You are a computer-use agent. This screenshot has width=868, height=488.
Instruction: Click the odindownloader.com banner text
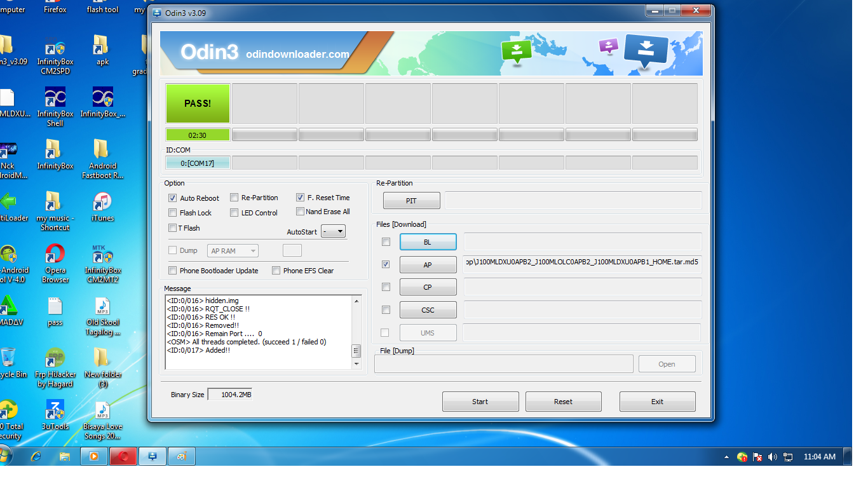pyautogui.click(x=297, y=55)
